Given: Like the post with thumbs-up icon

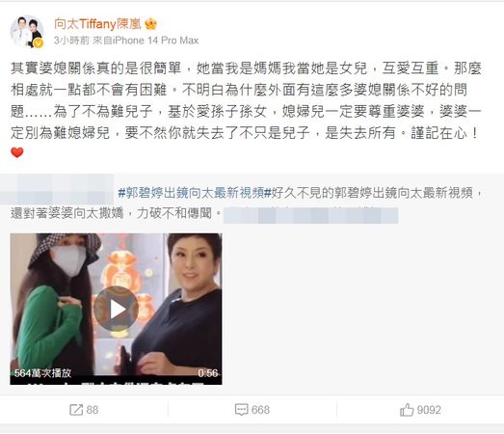Looking at the screenshot, I should pyautogui.click(x=407, y=410).
